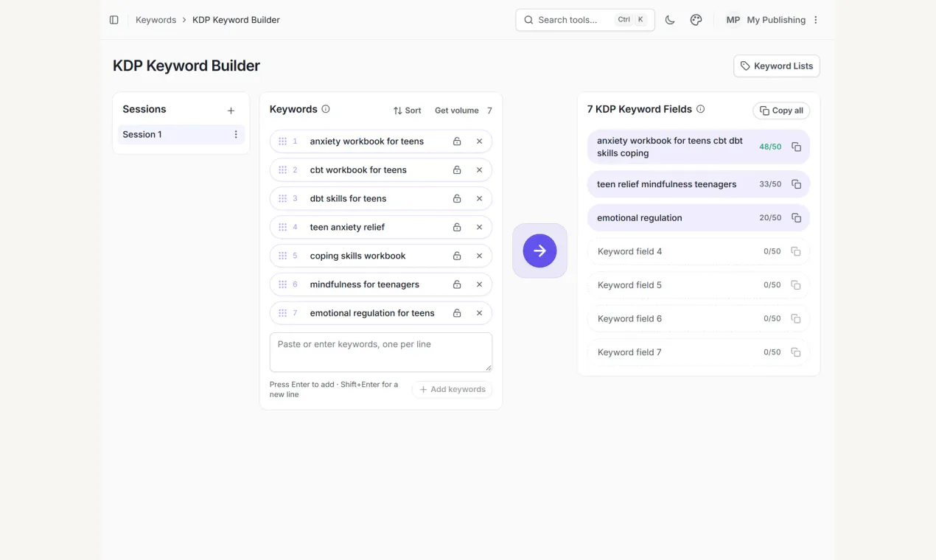Viewport: 936px width, 560px height.
Task: Open My Publishing account menu dots
Action: click(816, 20)
